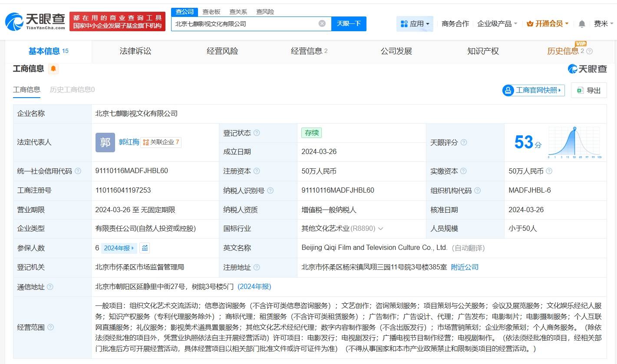Expand the 应用 dropdown
The height and width of the screenshot is (364, 617).
415,24
